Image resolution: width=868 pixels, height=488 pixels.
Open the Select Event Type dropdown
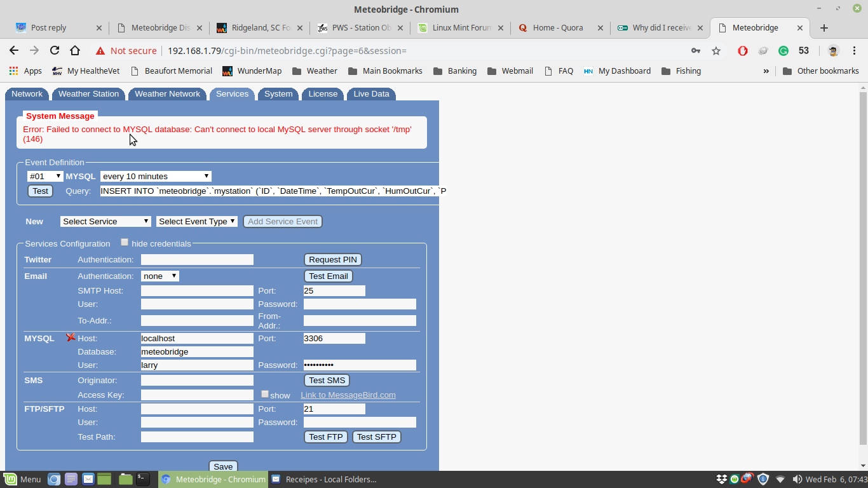tap(197, 221)
